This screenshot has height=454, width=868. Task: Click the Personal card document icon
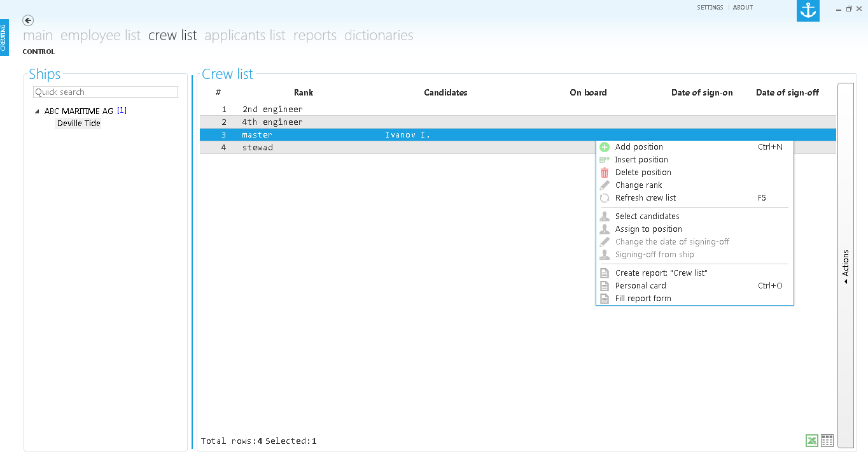click(605, 286)
